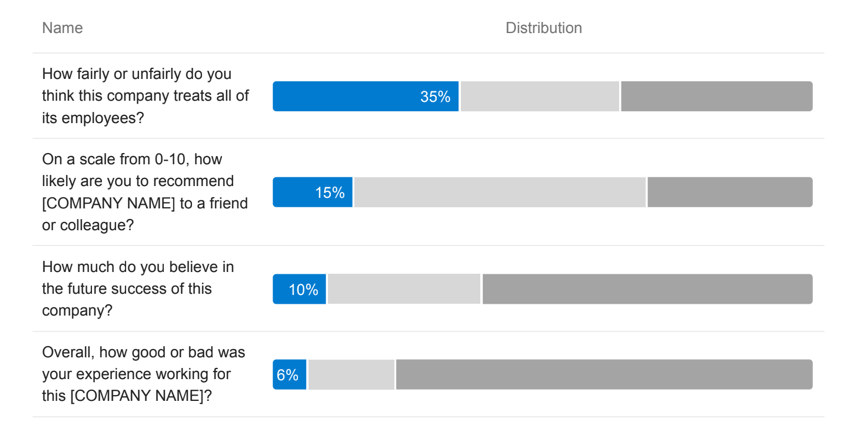Open the recommend to a friend question
Viewport: 850px width, 425px height.
(x=145, y=192)
